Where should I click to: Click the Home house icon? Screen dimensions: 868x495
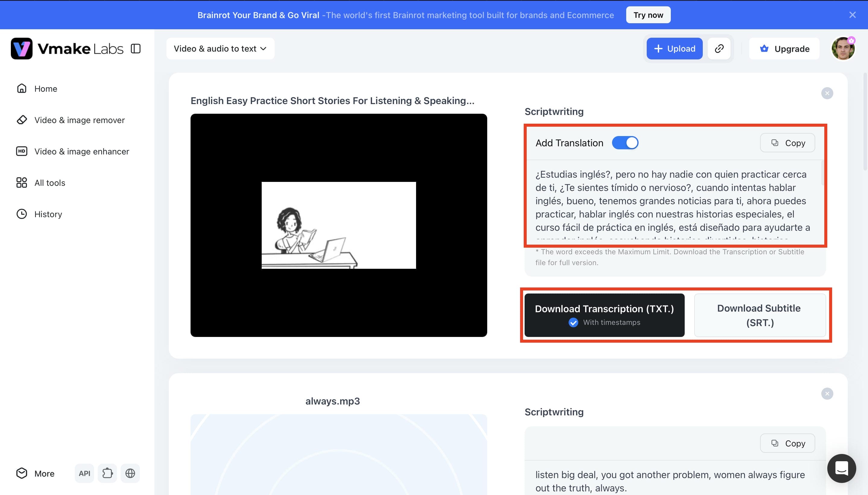[22, 88]
